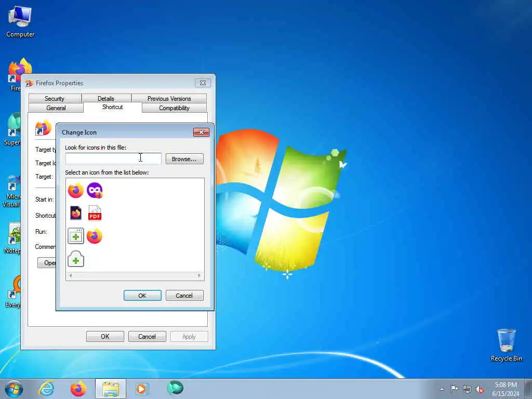Select the first Firefox logo icon in list
The width and height of the screenshot is (532, 399).
(x=76, y=190)
